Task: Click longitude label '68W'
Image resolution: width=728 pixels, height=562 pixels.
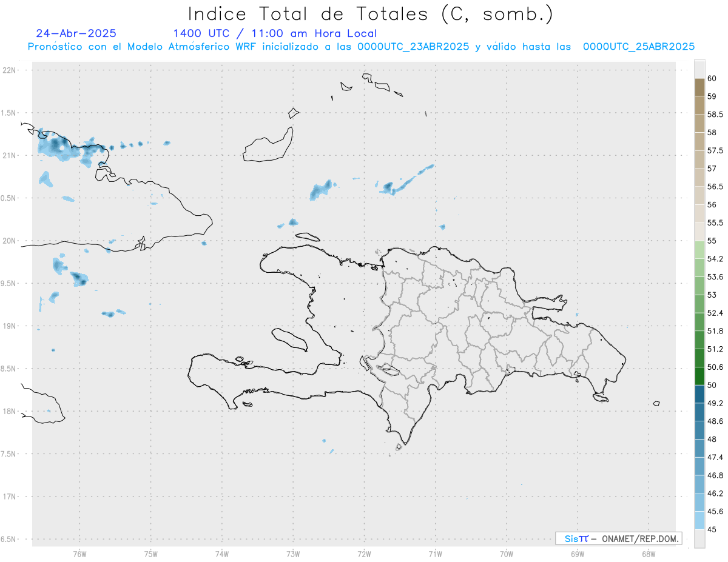Action: (649, 554)
